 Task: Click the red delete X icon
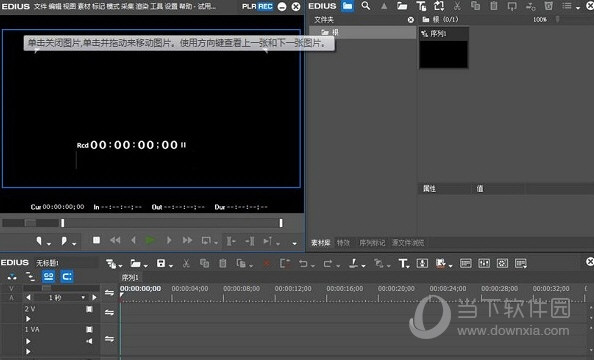click(267, 264)
